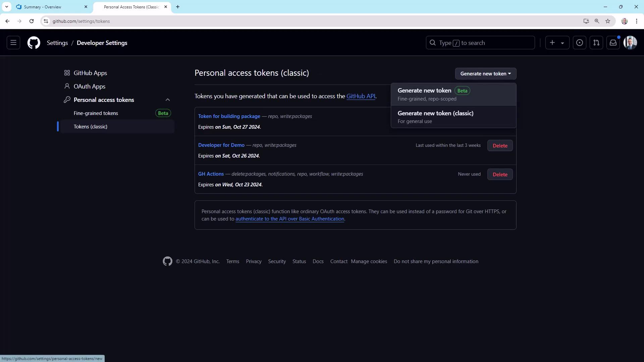
Task: Open the Pull requests icon in header
Action: (596, 43)
